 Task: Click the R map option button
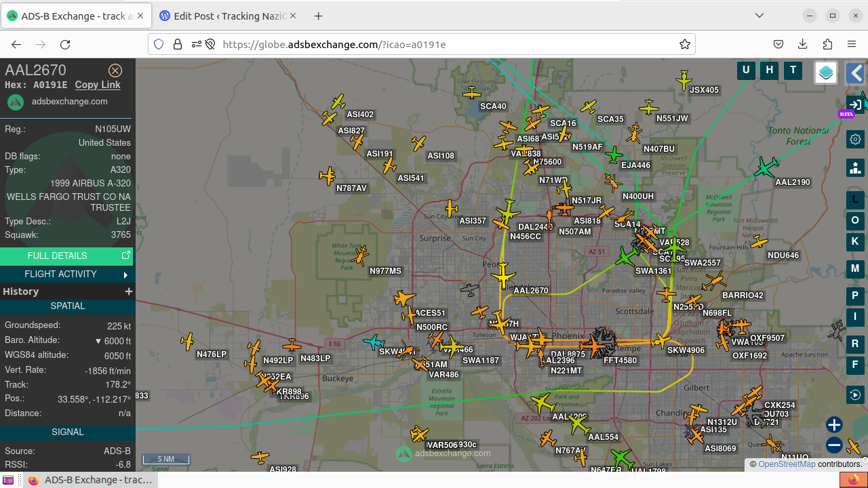855,344
